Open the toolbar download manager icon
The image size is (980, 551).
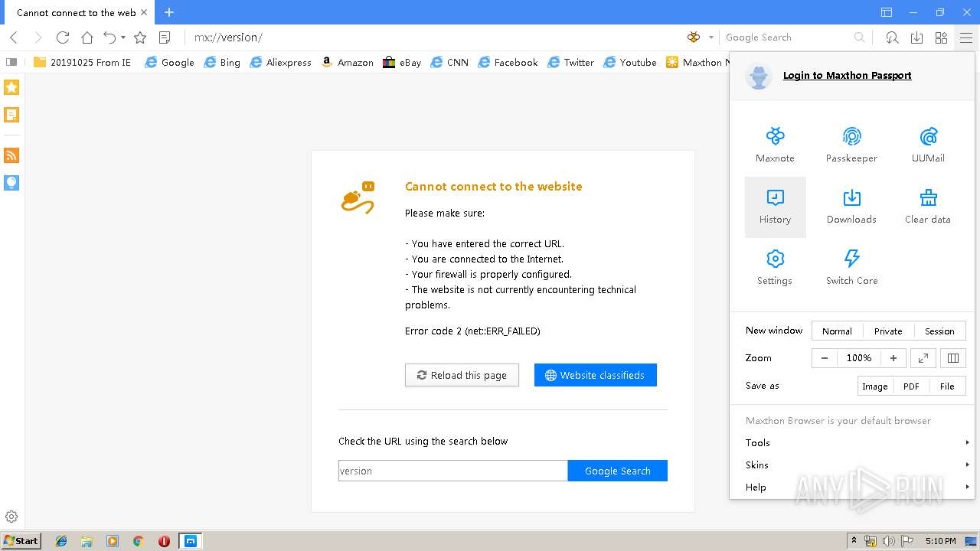(916, 37)
